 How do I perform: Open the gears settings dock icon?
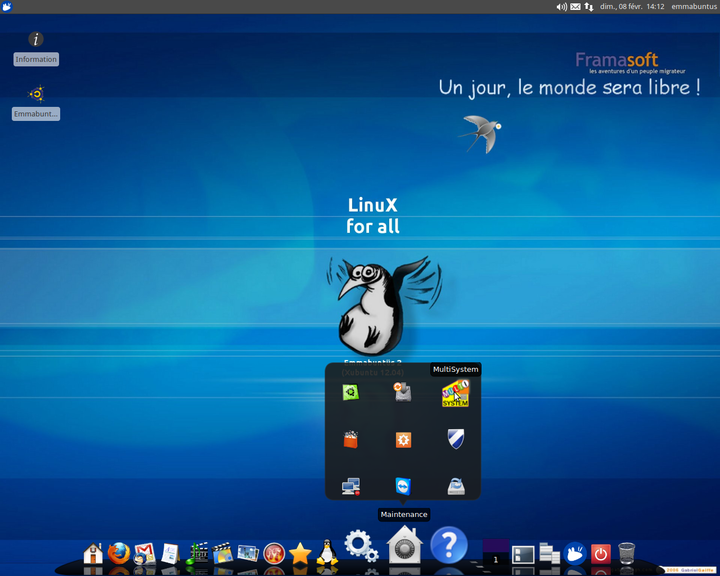pyautogui.click(x=361, y=547)
